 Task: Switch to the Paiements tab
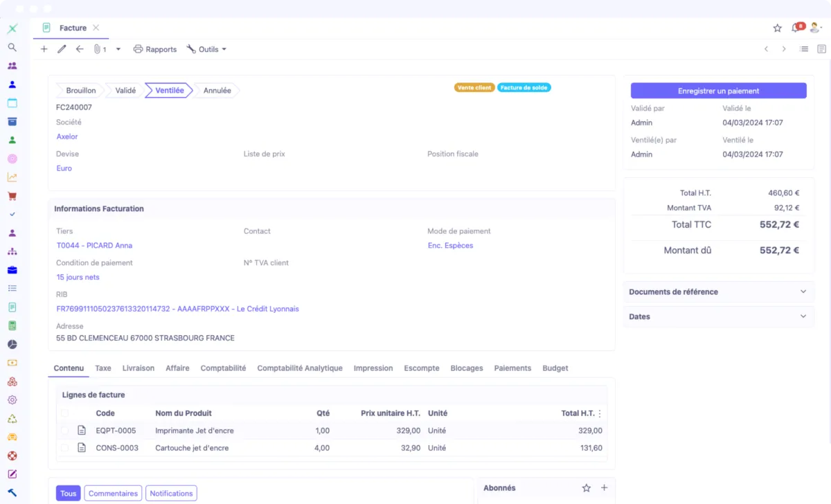pos(512,368)
